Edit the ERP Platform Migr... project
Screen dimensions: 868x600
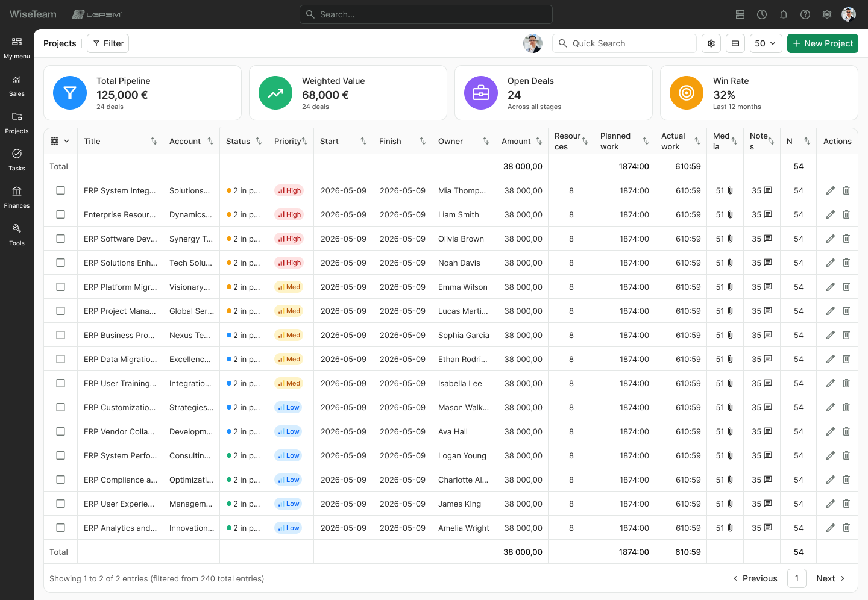(831, 287)
